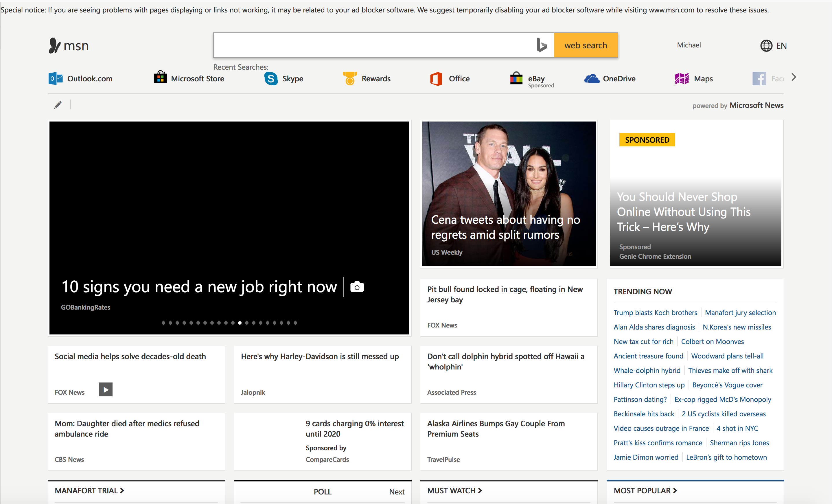Click Next in the POLL section
Screen dimensions: 832x504
(397, 492)
